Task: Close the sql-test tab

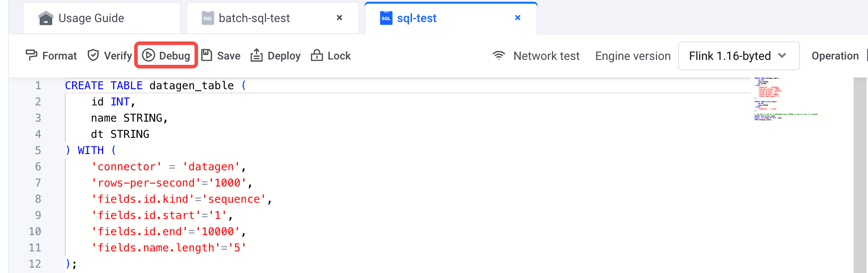Action: 518,18
